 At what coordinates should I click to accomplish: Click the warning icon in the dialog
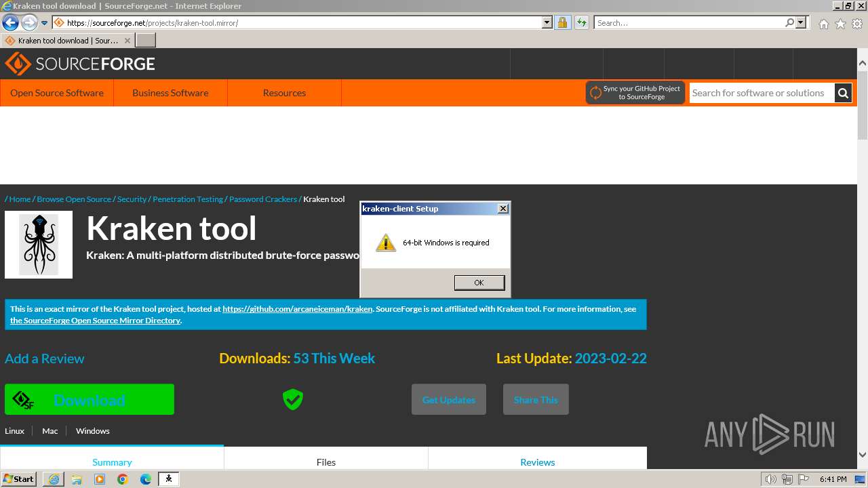[x=386, y=243]
